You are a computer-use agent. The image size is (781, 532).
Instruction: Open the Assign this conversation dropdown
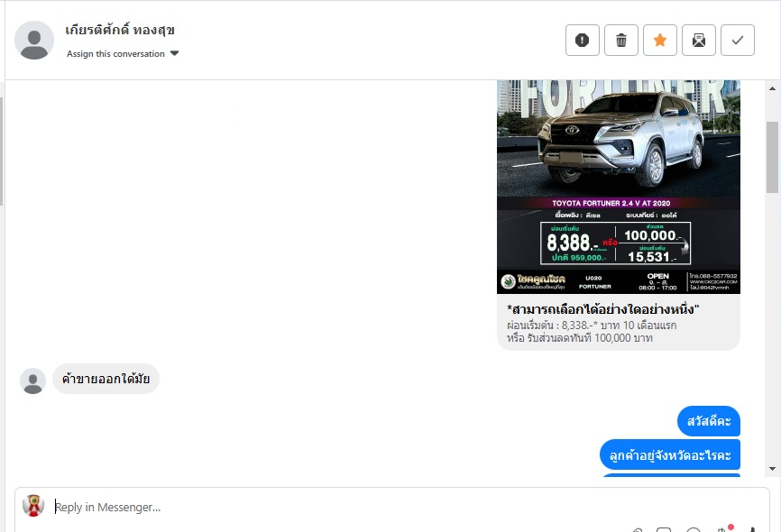click(123, 54)
